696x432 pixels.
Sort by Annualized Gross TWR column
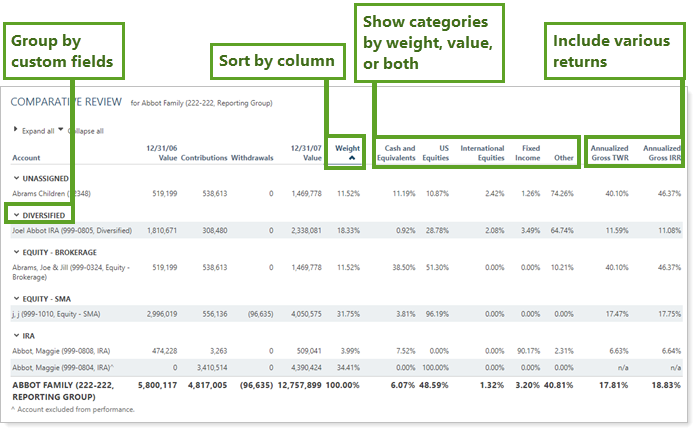click(x=611, y=153)
